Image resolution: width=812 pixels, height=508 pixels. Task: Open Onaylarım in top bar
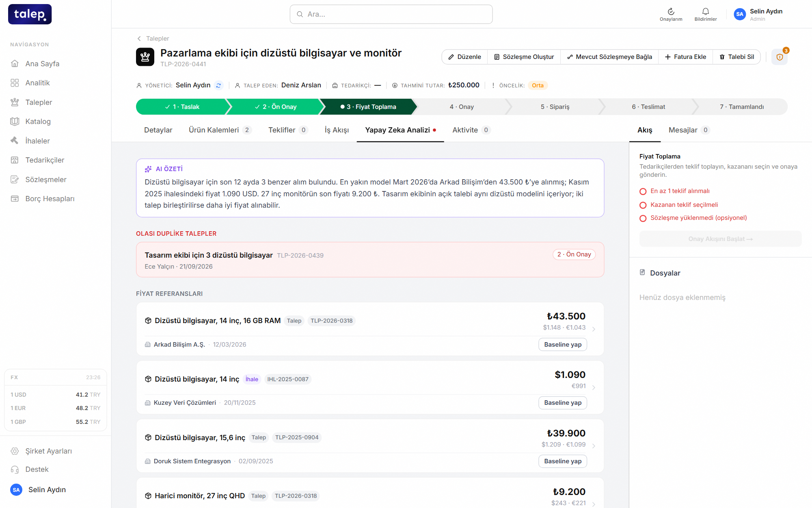[x=671, y=14]
